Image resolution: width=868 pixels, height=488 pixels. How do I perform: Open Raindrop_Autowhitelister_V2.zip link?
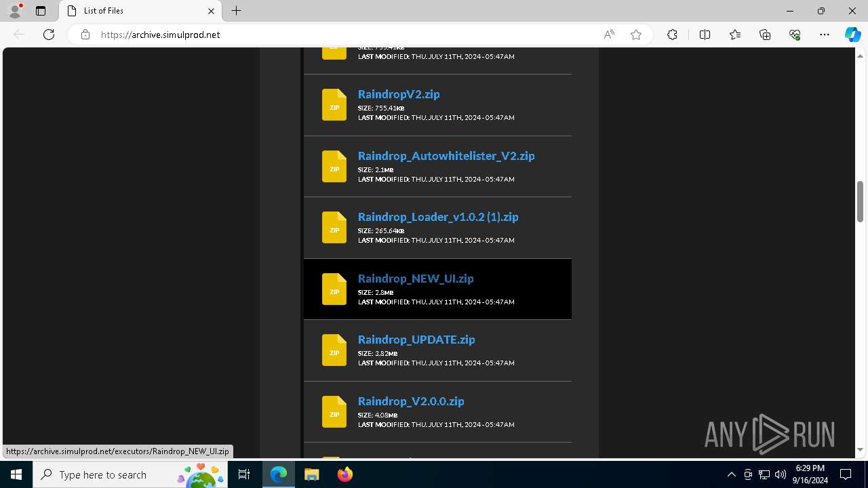click(446, 156)
